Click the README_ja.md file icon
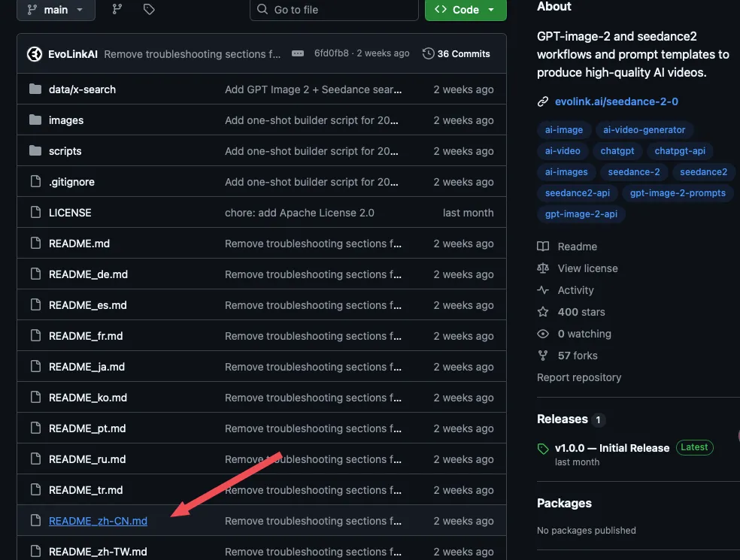Viewport: 740px width, 560px height. point(35,366)
